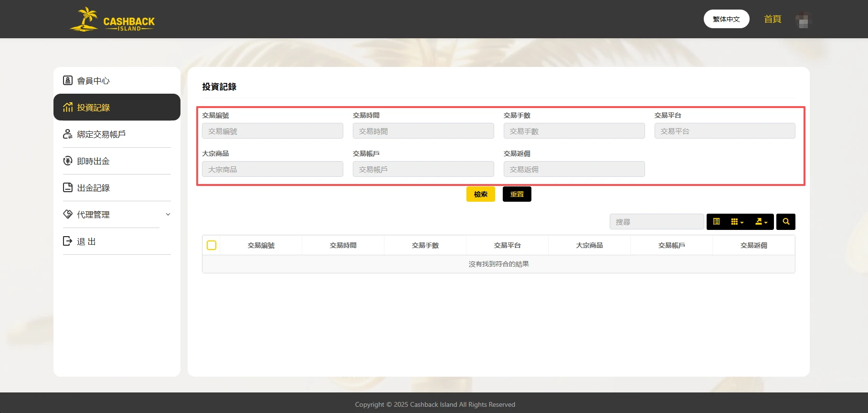Select 退出 logout menu item
The width and height of the screenshot is (868, 413).
click(x=86, y=241)
